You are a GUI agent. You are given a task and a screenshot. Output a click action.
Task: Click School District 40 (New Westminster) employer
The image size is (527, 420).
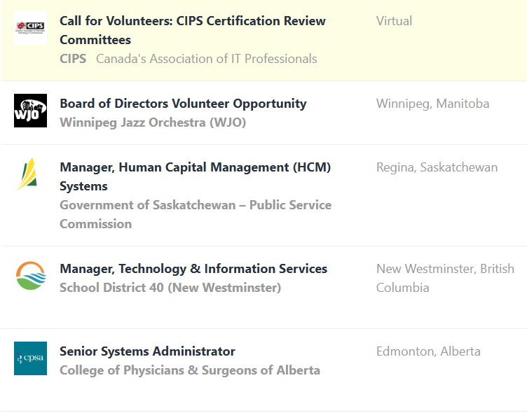click(x=170, y=288)
